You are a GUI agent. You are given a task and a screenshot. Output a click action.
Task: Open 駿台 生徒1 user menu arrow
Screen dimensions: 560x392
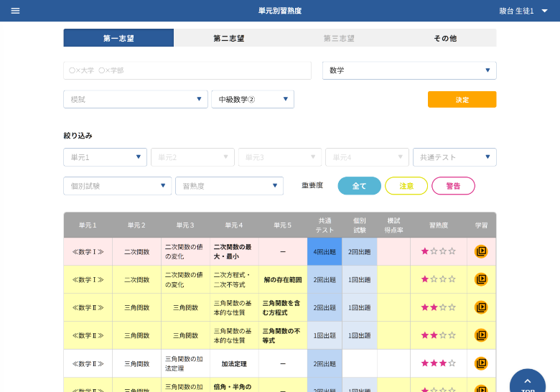pos(544,11)
